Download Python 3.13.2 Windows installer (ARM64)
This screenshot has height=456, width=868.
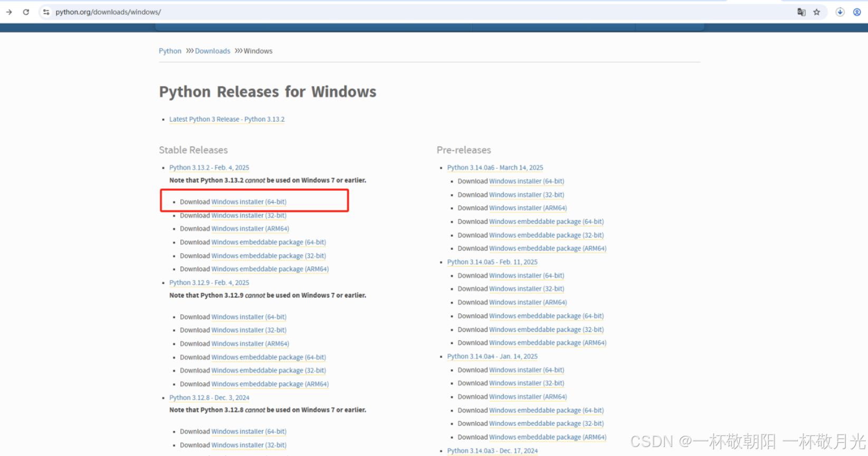pyautogui.click(x=250, y=229)
